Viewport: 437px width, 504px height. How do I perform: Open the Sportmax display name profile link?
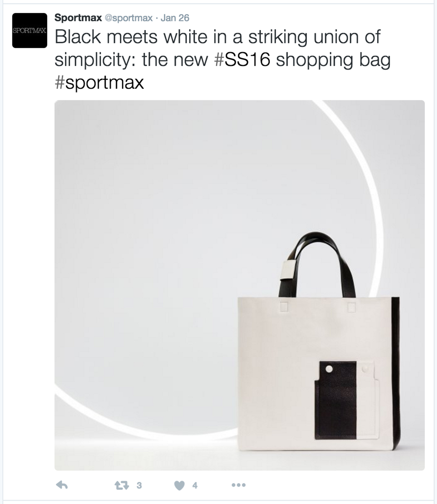78,18
